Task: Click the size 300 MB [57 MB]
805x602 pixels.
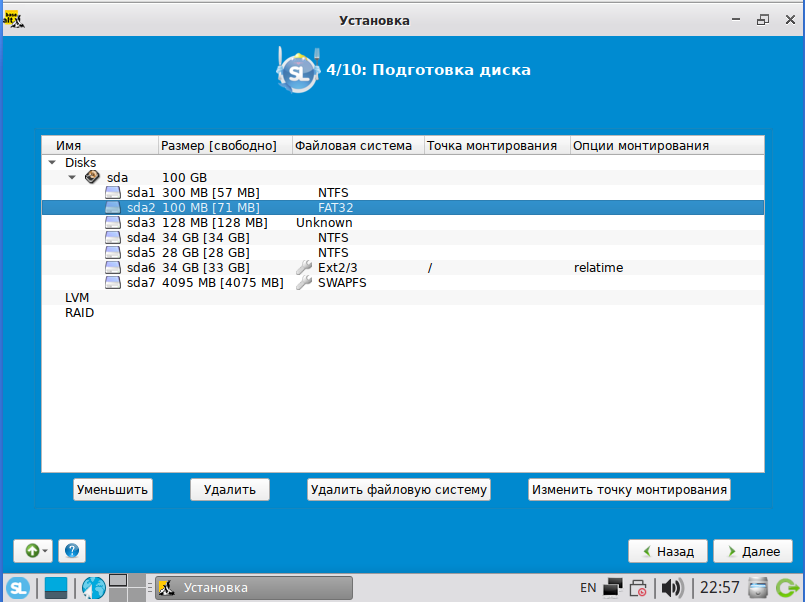Action: coord(210,192)
